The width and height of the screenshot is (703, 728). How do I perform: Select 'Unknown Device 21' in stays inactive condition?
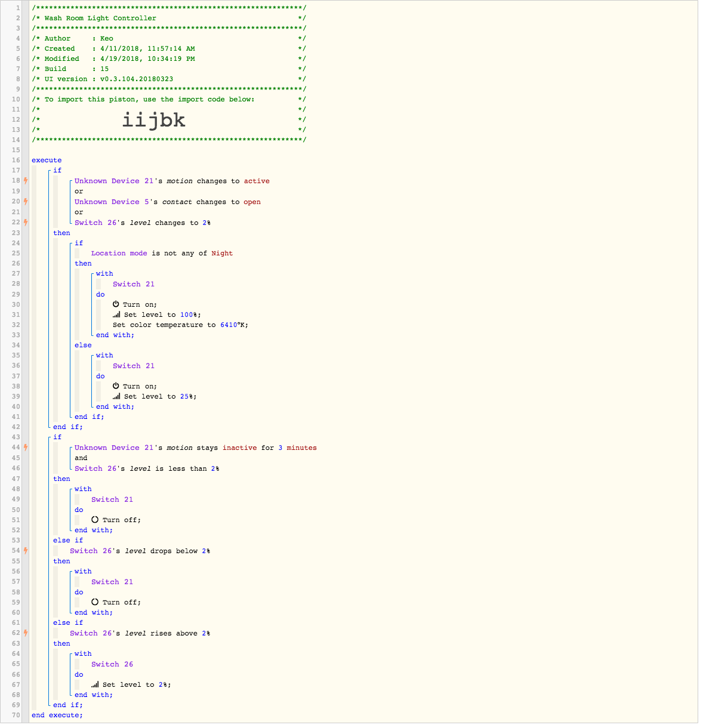[x=115, y=448]
